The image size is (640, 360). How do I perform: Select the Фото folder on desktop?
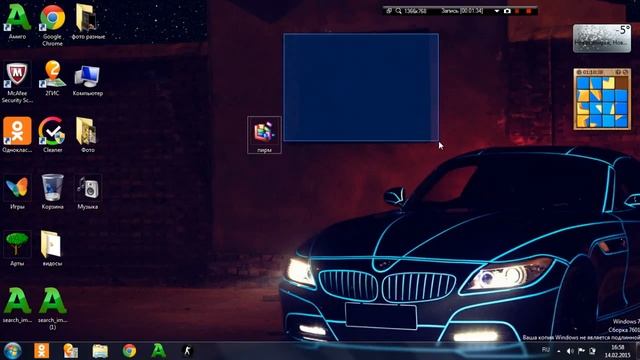[x=87, y=135]
